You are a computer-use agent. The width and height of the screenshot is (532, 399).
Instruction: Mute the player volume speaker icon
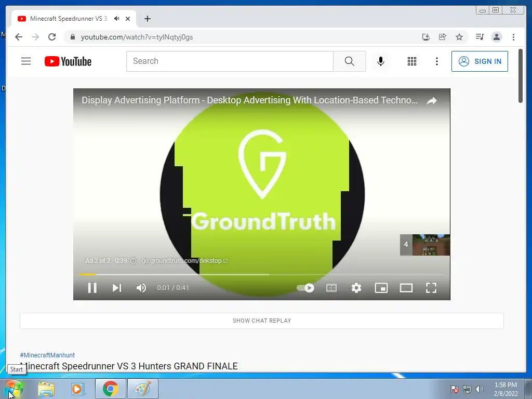click(x=141, y=288)
